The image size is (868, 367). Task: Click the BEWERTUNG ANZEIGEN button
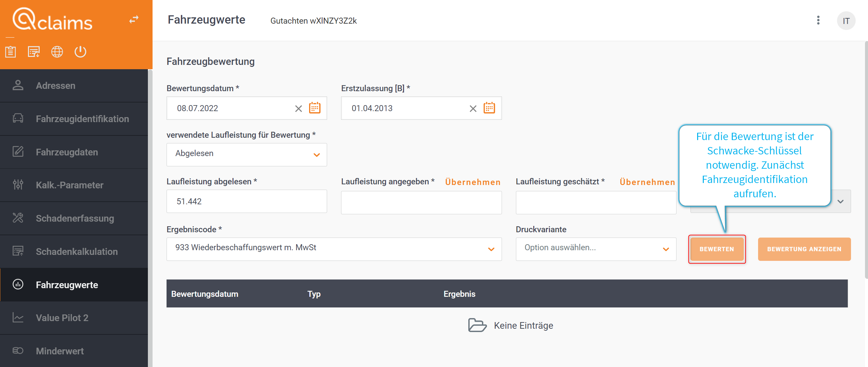tap(804, 249)
